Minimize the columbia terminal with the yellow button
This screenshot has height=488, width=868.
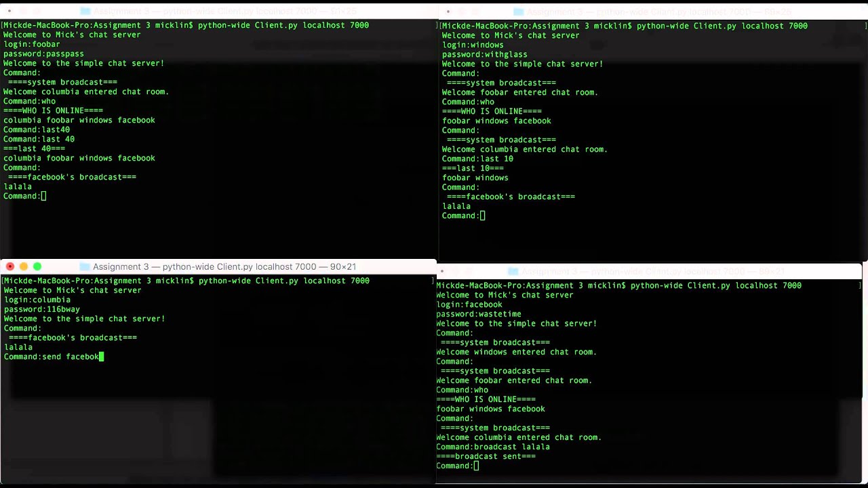tap(24, 266)
